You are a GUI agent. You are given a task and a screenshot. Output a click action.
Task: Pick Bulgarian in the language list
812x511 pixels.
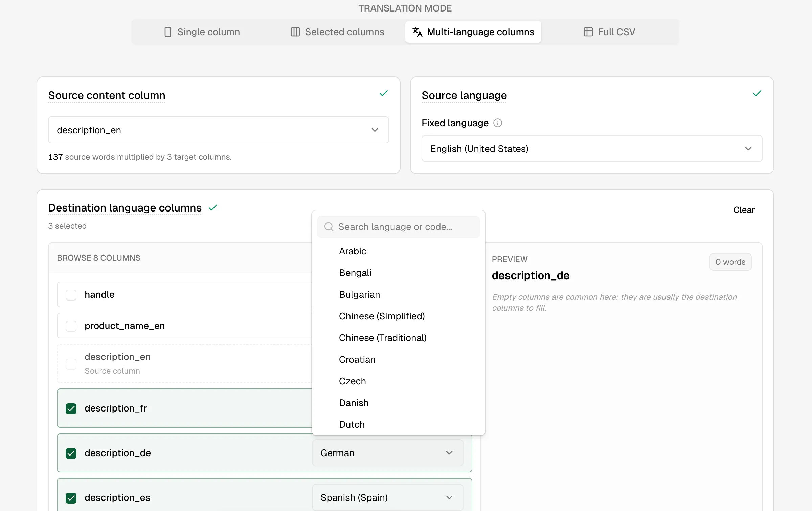pos(398,294)
